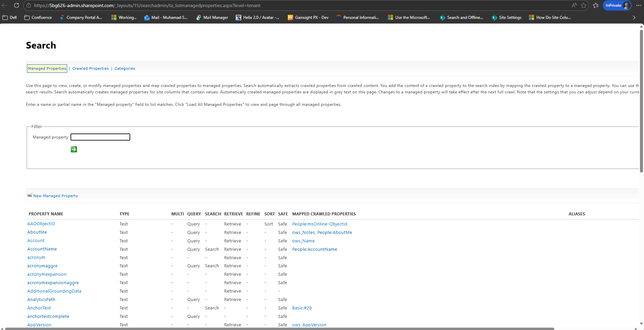Focus the Managed property filter field
Viewport: 644px width, 330px height.
click(x=100, y=137)
